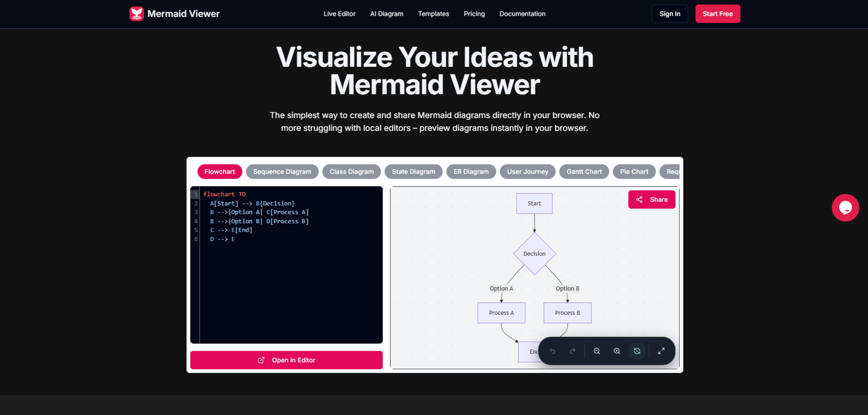Click the external link icon in Open in Editor
This screenshot has width=868, height=415.
(x=261, y=360)
